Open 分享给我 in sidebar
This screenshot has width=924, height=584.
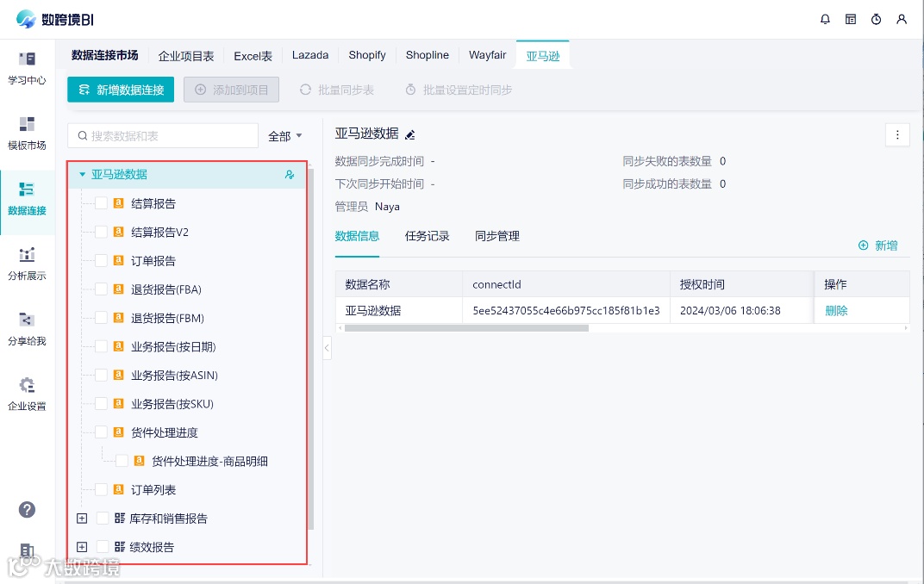tap(27, 330)
